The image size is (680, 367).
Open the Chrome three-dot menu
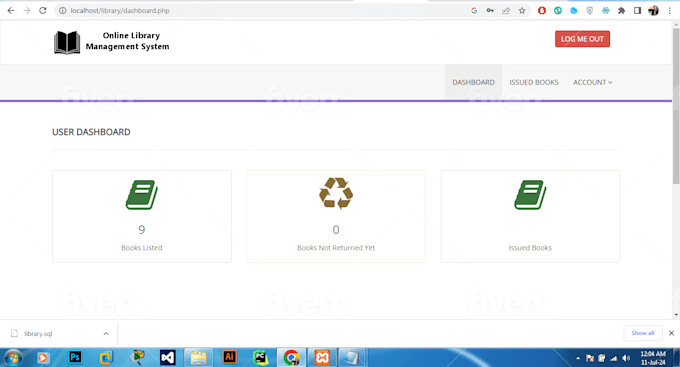tap(670, 10)
